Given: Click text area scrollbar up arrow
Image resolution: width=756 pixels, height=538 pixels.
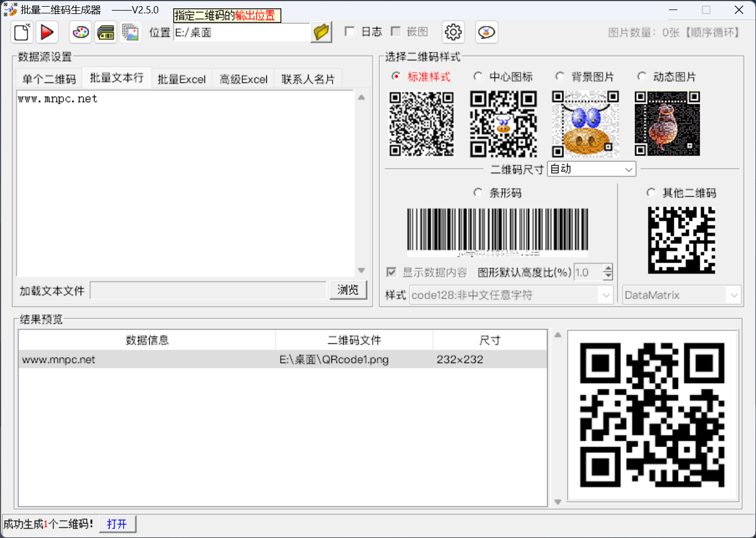Looking at the screenshot, I should [x=362, y=97].
